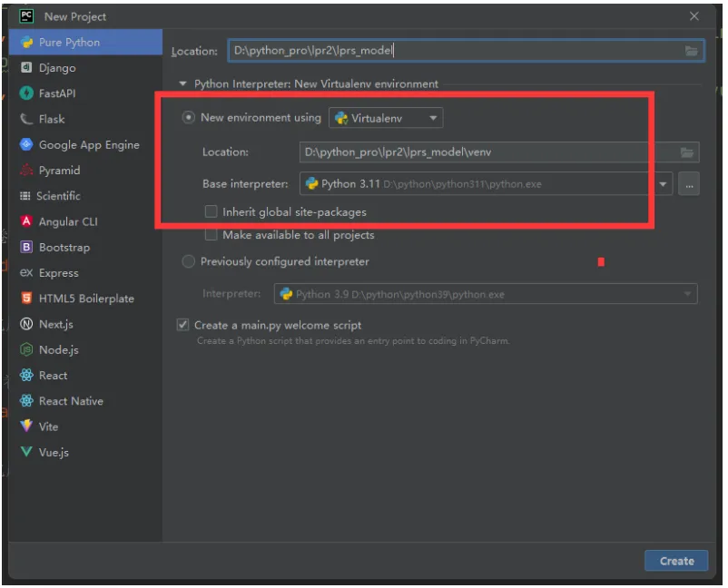Click the PyCharm logo in title bar
This screenshot has height=588, width=728.
26,16
